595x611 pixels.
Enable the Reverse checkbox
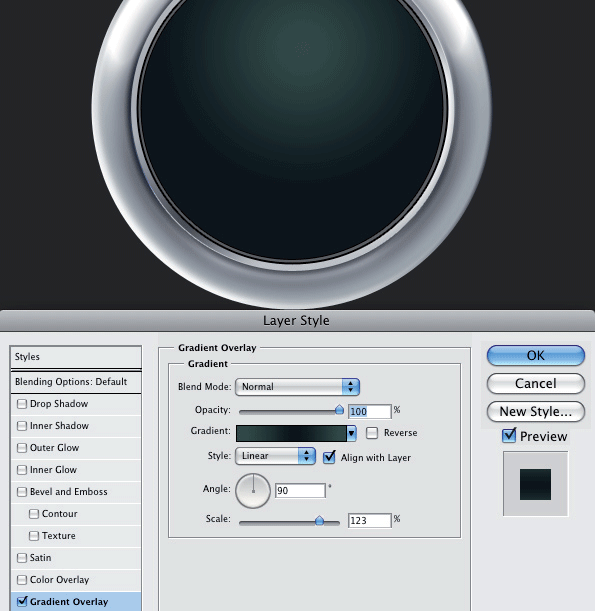(372, 433)
